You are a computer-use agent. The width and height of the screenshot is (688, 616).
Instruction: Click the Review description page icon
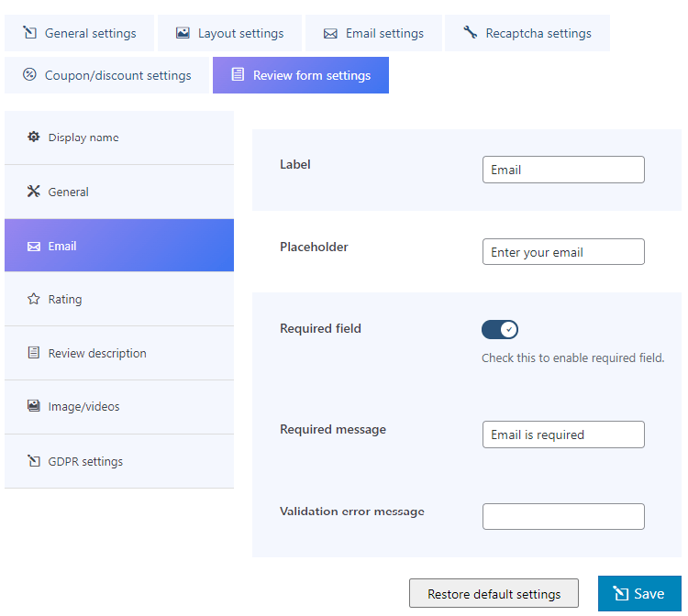point(34,353)
